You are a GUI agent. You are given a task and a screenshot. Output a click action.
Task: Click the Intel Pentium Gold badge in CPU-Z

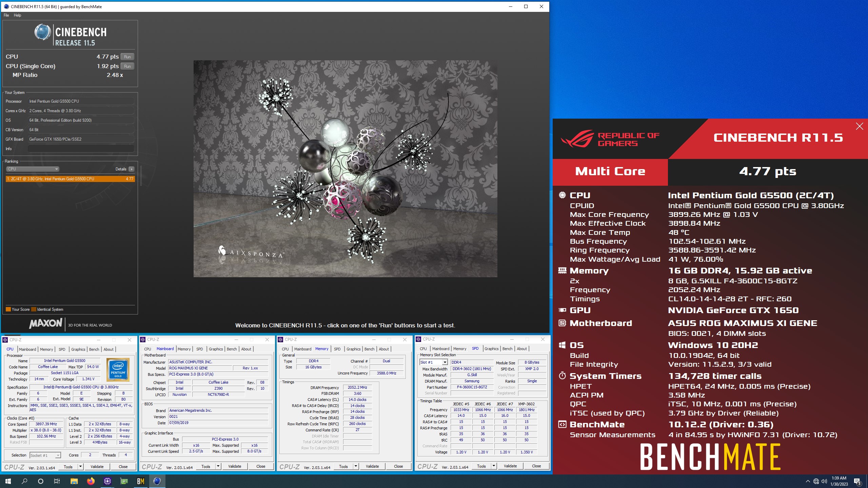[x=118, y=370]
